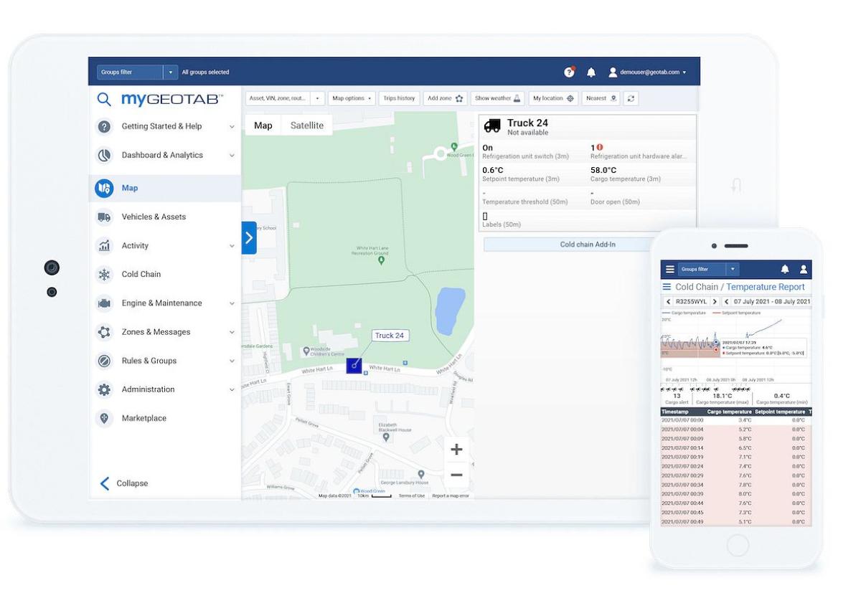Viewport: 861px width, 616px height.
Task: Click the Marketplace pin icon
Action: coord(104,418)
